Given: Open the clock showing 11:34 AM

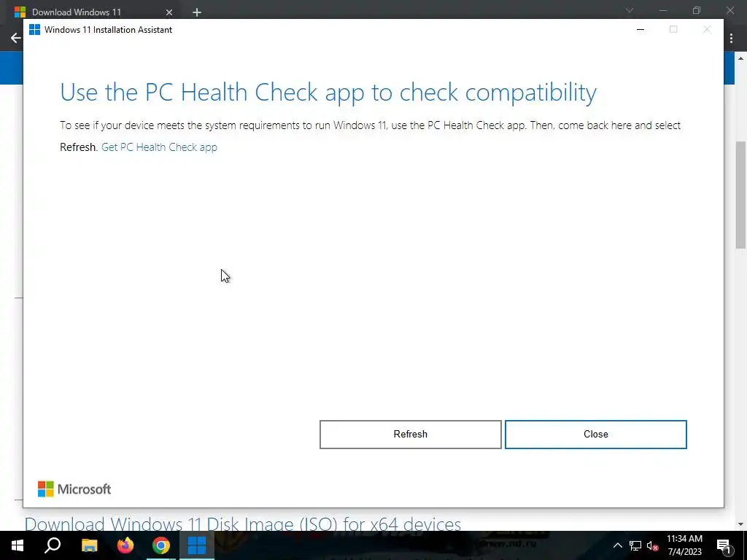Looking at the screenshot, I should click(x=684, y=545).
